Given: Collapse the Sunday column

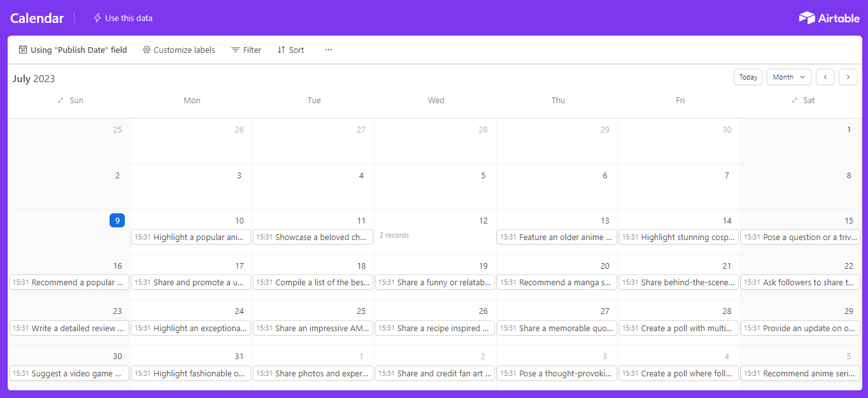Looking at the screenshot, I should 60,101.
